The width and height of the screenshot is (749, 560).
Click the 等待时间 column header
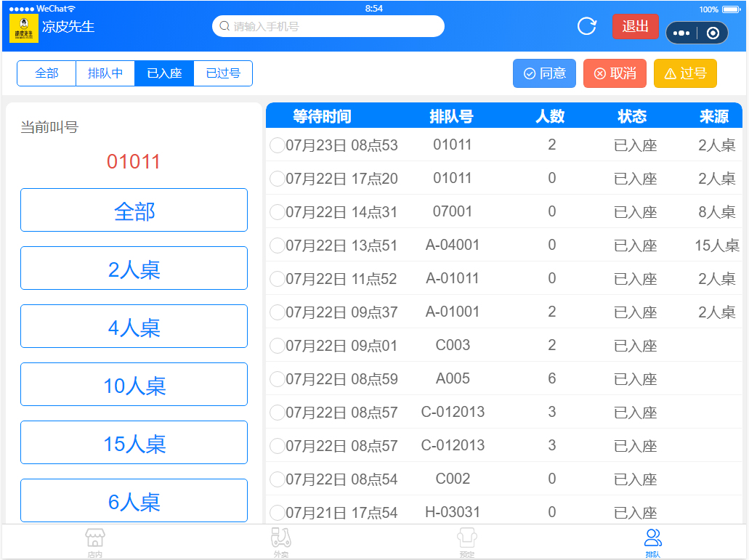point(322,116)
